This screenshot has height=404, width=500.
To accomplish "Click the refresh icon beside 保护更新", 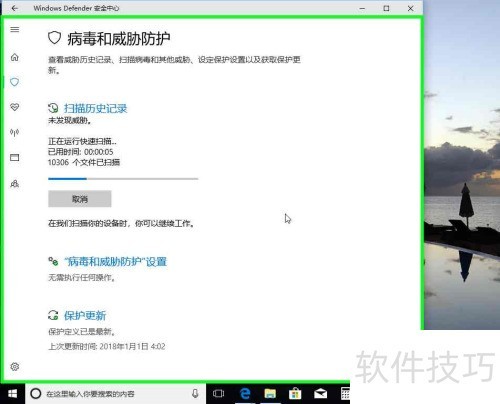I will click(x=53, y=315).
